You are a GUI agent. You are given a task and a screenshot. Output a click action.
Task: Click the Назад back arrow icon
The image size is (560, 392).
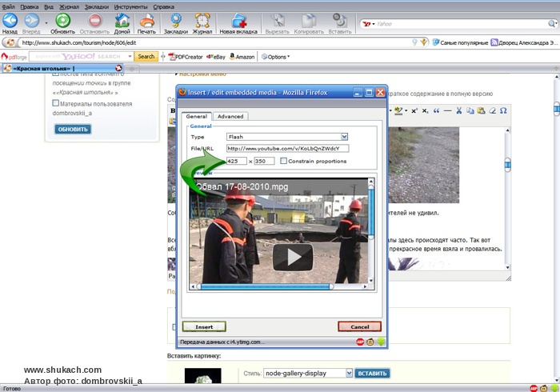tap(10, 20)
